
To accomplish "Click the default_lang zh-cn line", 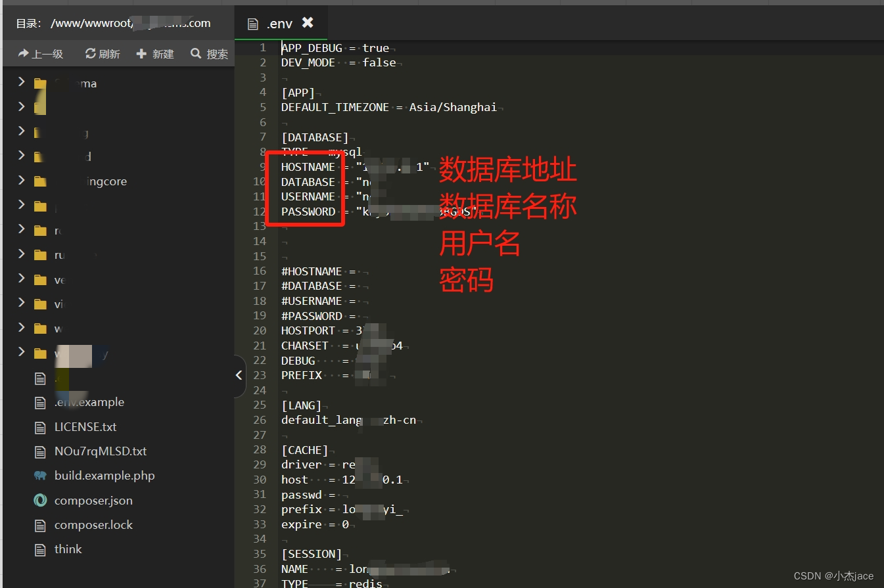I will coord(348,420).
